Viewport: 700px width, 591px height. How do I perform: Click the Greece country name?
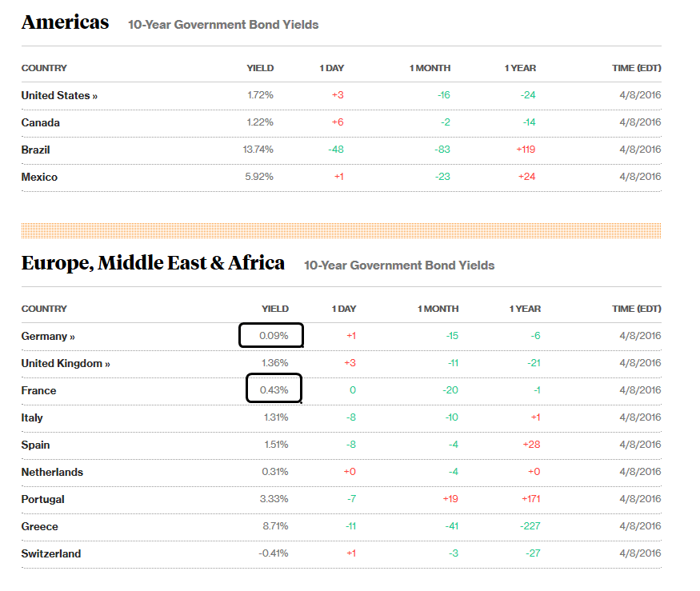tap(40, 527)
